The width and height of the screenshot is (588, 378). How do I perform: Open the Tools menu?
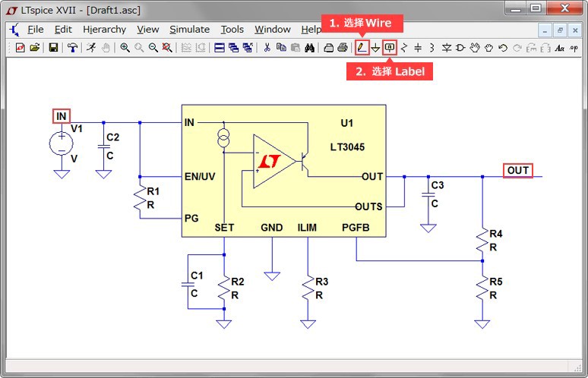click(232, 30)
